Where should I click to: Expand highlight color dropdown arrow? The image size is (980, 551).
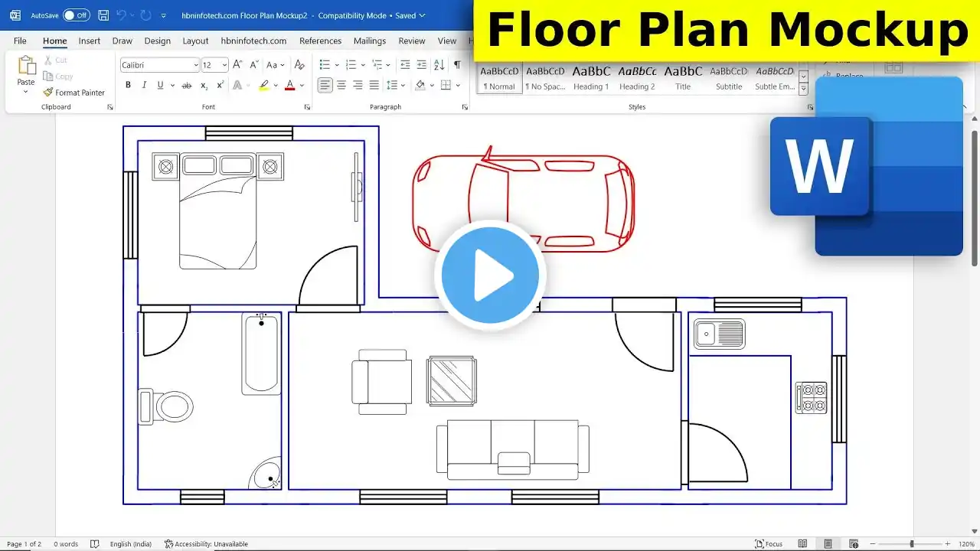[276, 85]
